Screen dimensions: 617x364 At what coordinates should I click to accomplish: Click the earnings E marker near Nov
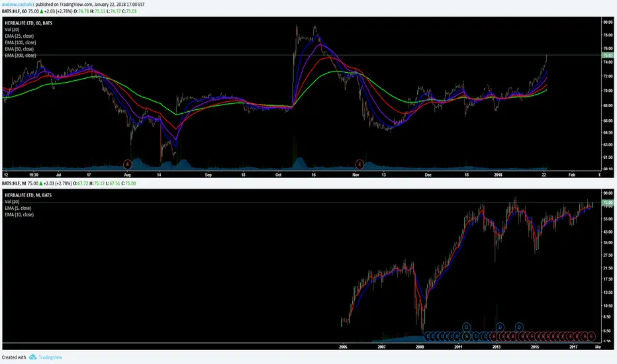359,164
